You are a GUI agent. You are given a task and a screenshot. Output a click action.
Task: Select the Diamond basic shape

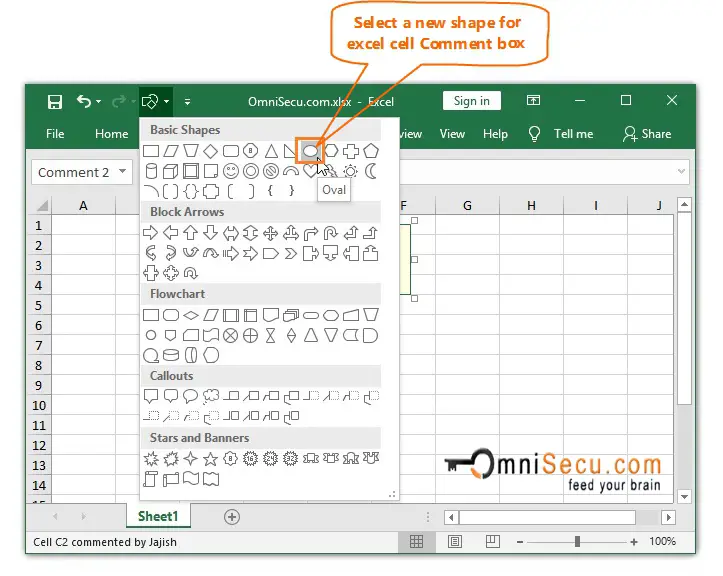click(211, 151)
